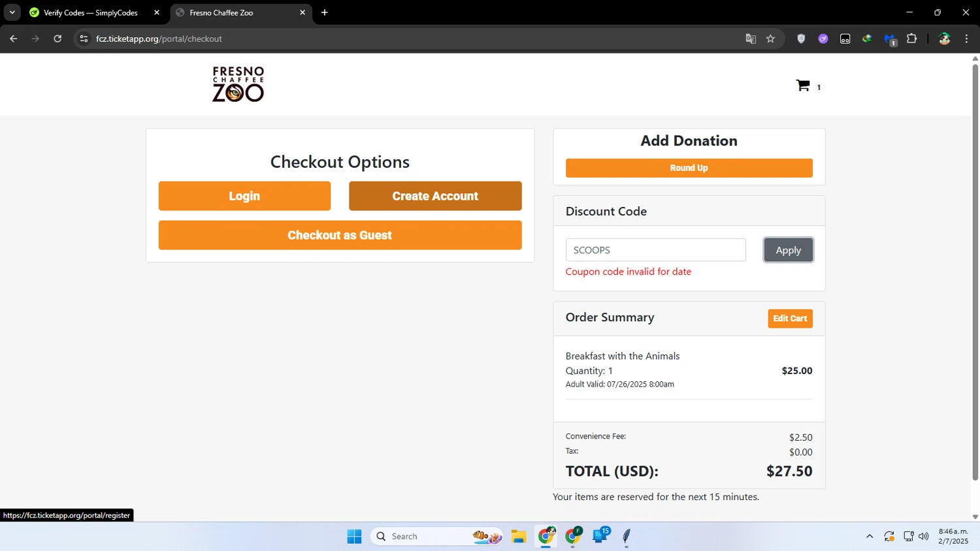Bookmark this page with the star
The image size is (980, 551).
point(770,39)
